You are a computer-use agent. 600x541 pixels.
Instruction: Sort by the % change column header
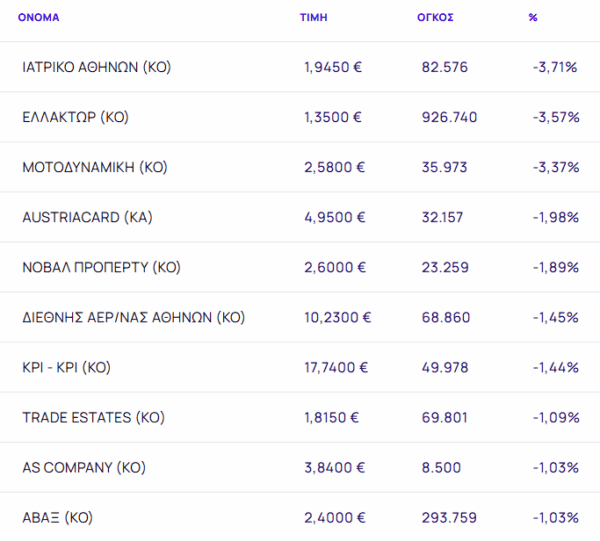coord(533,17)
